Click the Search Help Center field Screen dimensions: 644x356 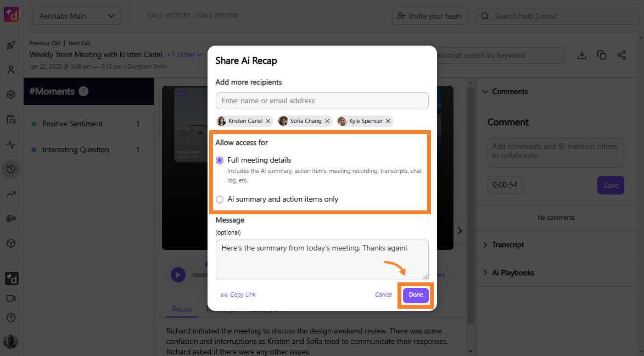(557, 16)
